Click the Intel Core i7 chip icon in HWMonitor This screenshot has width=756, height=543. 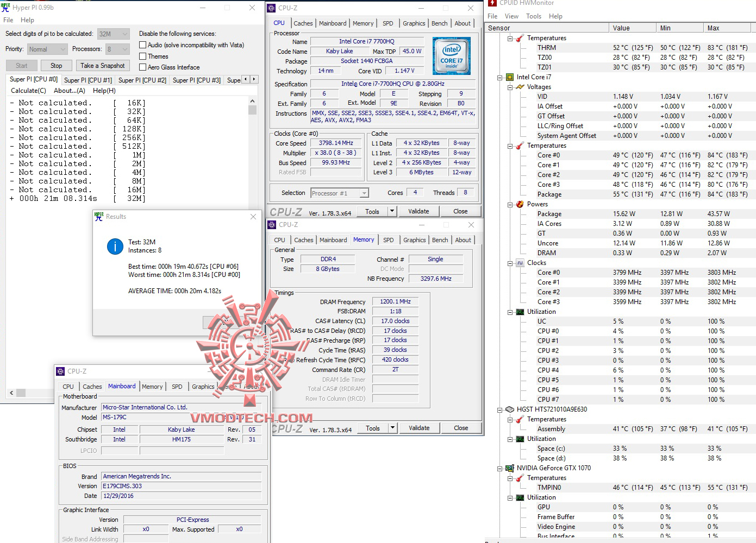click(510, 77)
